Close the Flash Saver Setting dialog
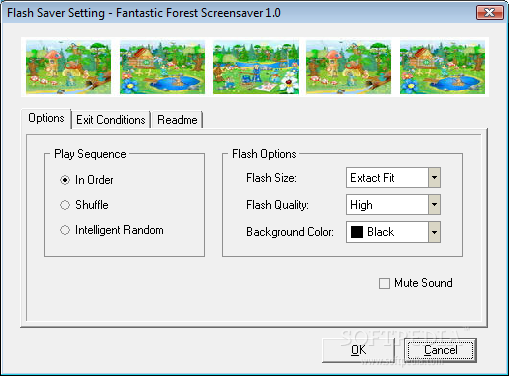509x376 pixels. tap(489, 13)
